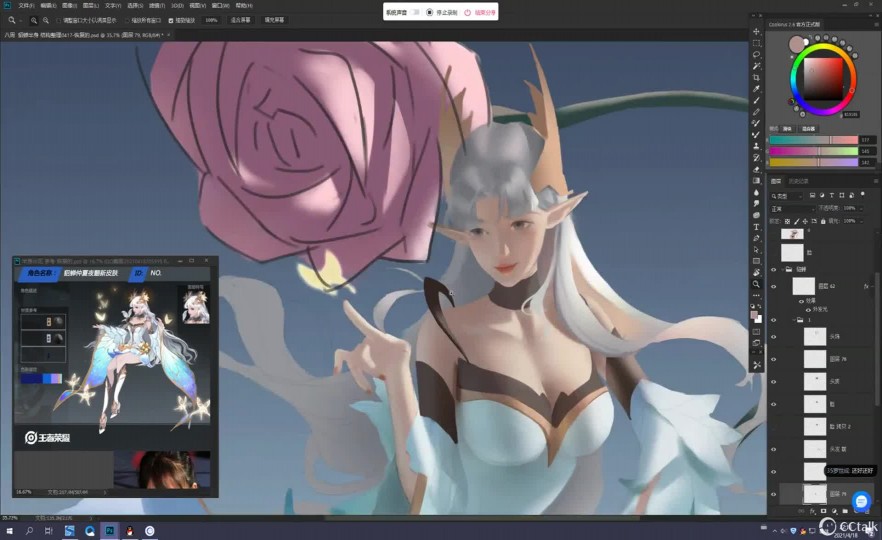
Task: Click 100% zoom button in options bar
Action: click(212, 20)
